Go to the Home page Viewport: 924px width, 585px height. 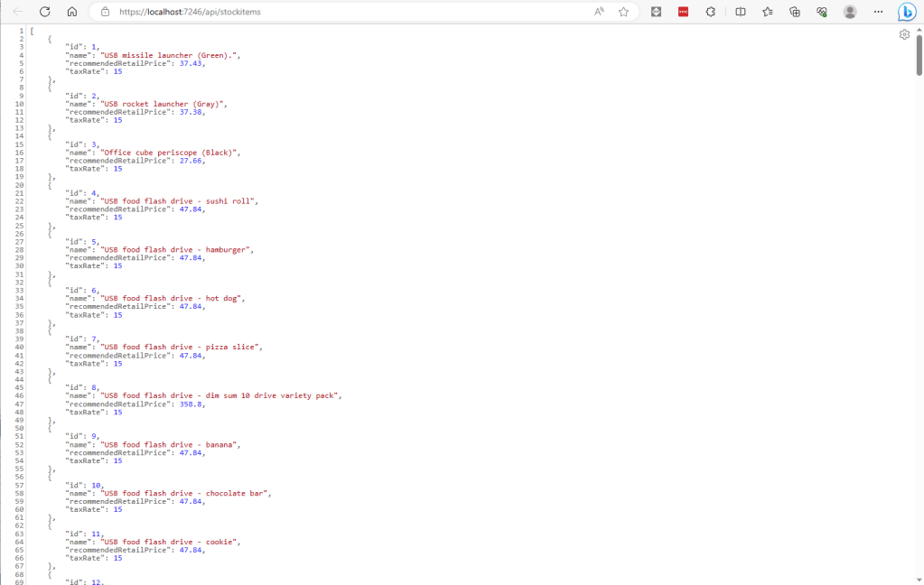(72, 12)
